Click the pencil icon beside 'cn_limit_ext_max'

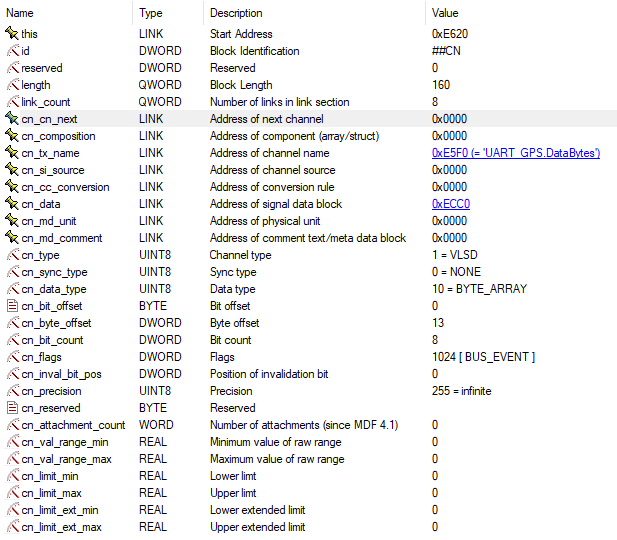[x=13, y=527]
